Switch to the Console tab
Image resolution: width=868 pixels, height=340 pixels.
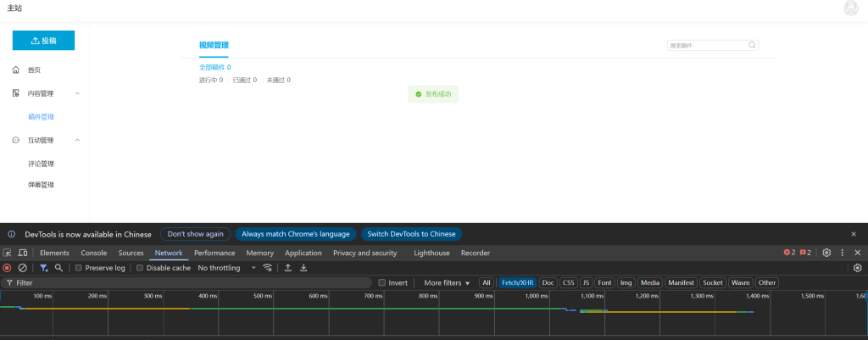click(93, 253)
